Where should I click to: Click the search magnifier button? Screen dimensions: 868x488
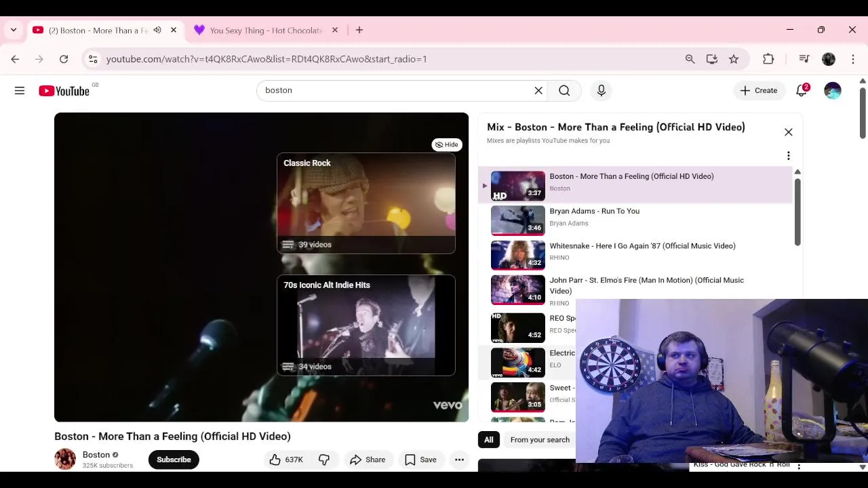[x=564, y=90]
